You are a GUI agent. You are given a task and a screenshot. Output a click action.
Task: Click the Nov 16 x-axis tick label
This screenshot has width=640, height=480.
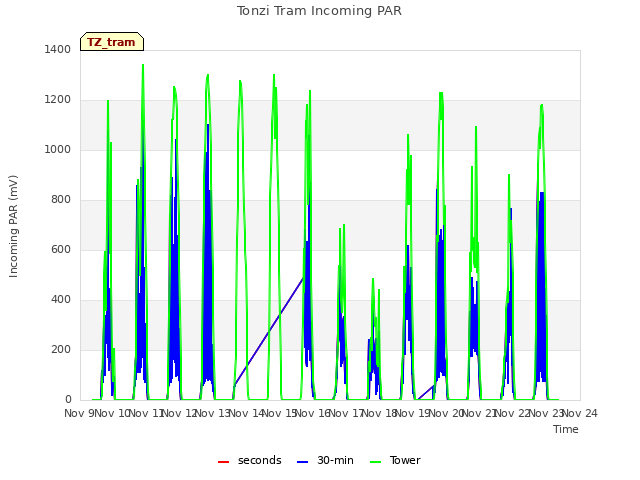click(x=313, y=413)
